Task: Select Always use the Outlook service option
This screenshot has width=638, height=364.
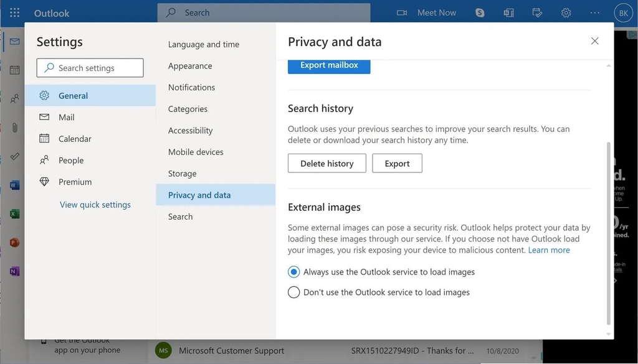Action: pyautogui.click(x=294, y=272)
